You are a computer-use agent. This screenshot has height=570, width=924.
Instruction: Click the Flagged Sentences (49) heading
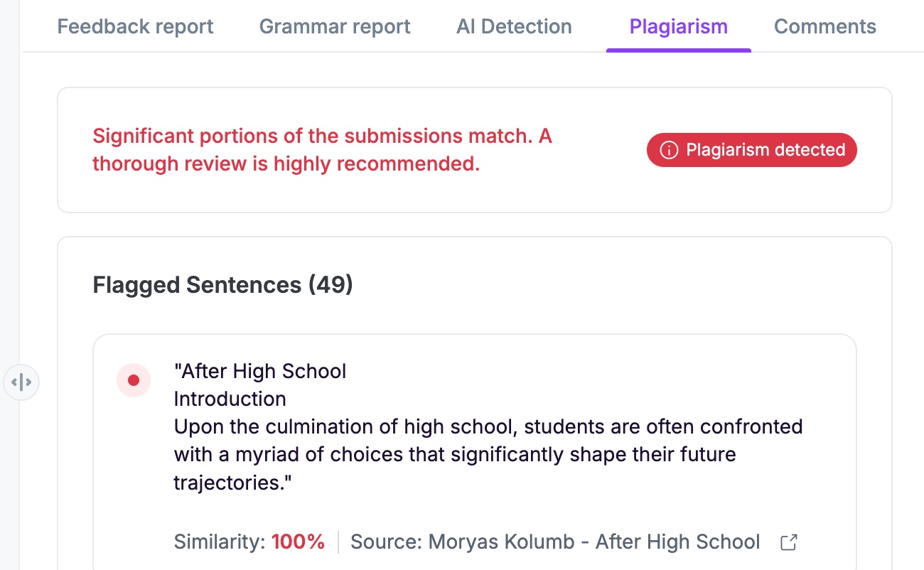[x=222, y=285]
